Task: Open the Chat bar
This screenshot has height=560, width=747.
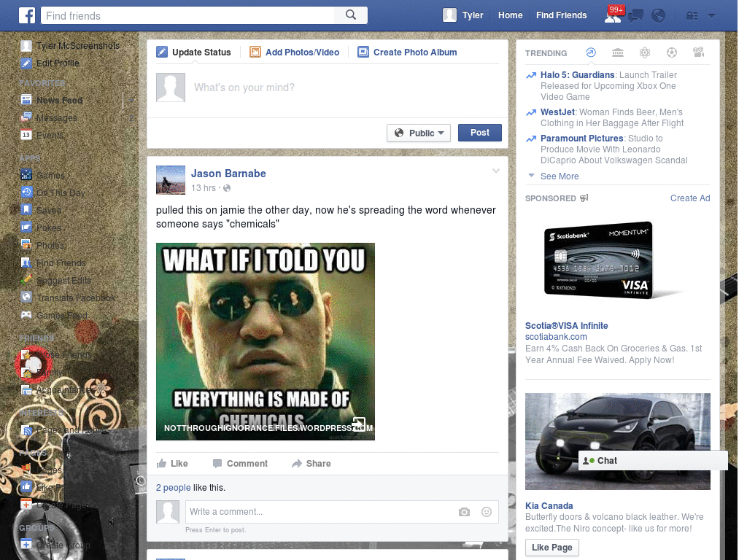Action: (x=653, y=461)
